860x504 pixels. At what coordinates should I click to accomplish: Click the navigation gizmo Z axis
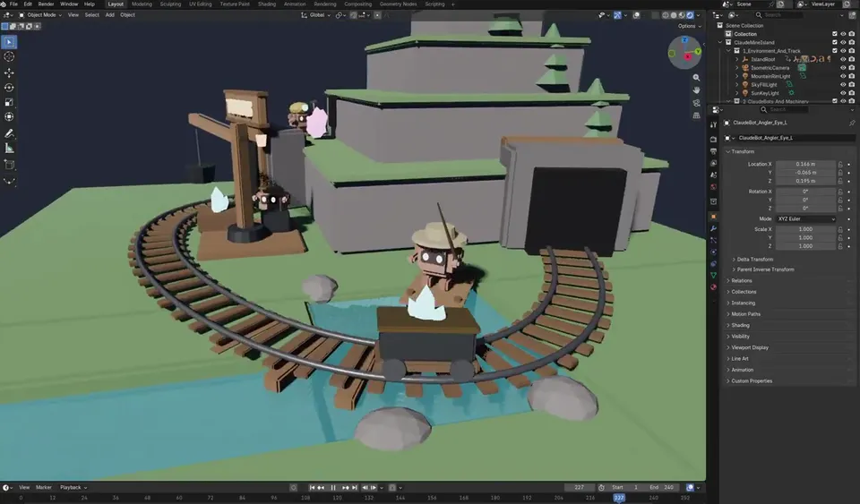coord(684,40)
